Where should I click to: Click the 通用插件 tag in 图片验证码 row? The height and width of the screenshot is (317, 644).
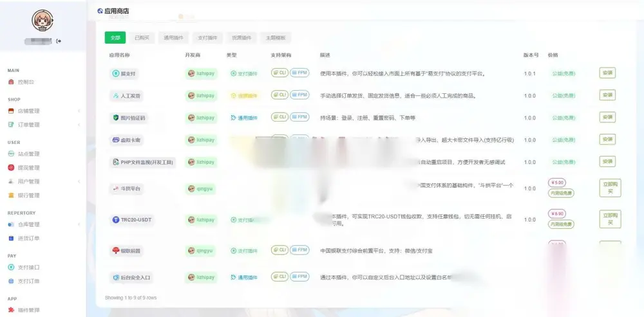pyautogui.click(x=244, y=118)
